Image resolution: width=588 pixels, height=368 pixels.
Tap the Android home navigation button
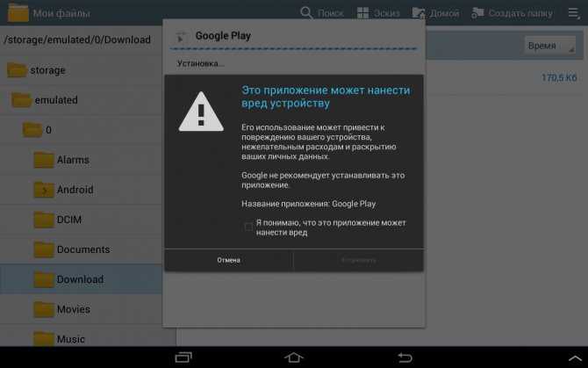point(294,357)
